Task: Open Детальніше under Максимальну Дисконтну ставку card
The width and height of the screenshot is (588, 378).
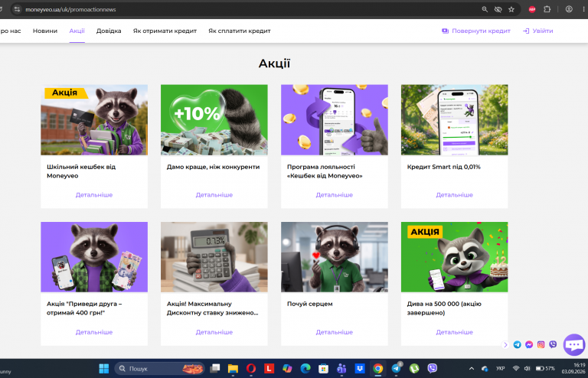Action: [214, 332]
